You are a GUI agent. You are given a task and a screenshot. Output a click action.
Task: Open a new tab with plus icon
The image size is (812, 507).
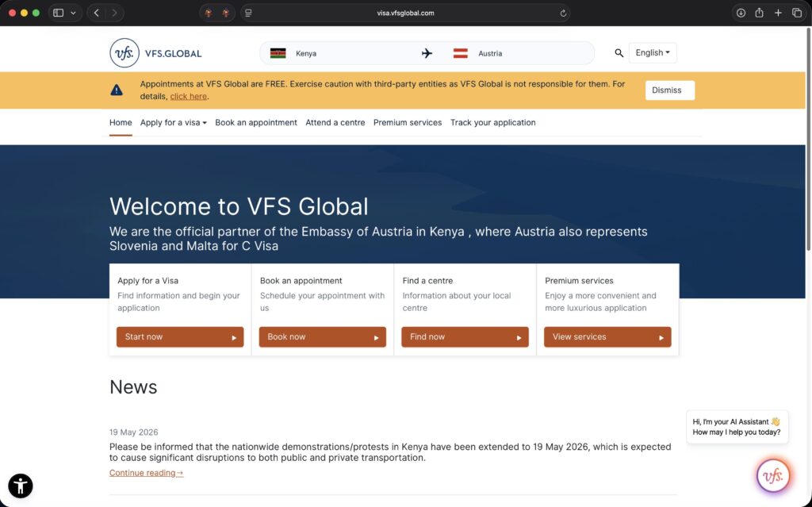778,13
